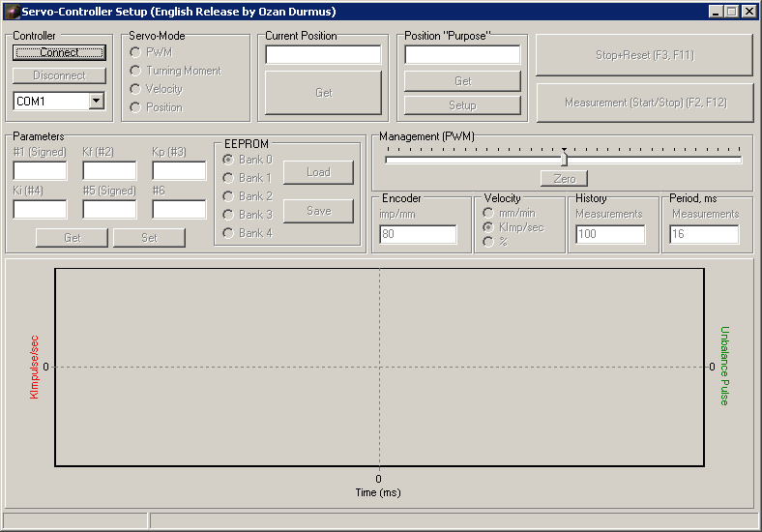Screen dimensions: 762x532
Task: Click the Management PWM slider thumb
Action: tap(564, 159)
